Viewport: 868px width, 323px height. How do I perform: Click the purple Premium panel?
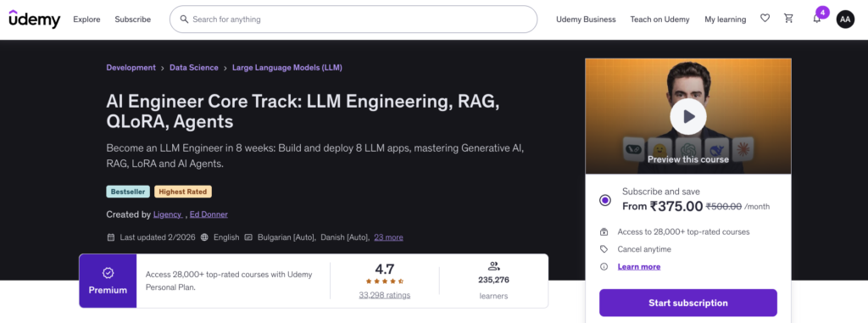tap(108, 281)
